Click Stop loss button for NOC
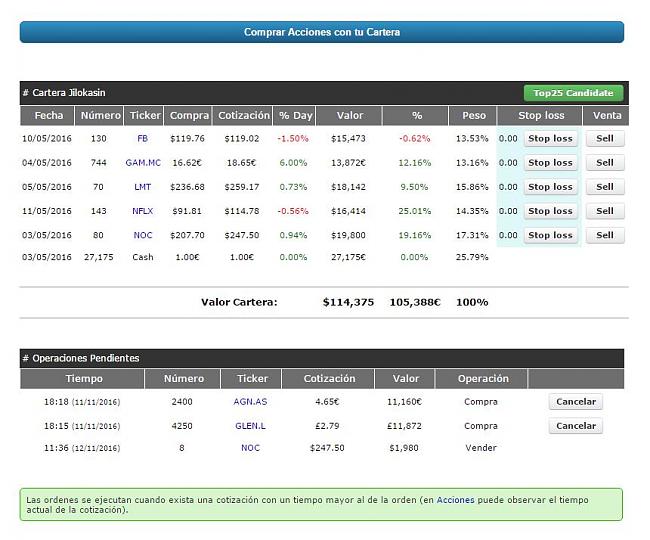650x540 pixels. 550,235
